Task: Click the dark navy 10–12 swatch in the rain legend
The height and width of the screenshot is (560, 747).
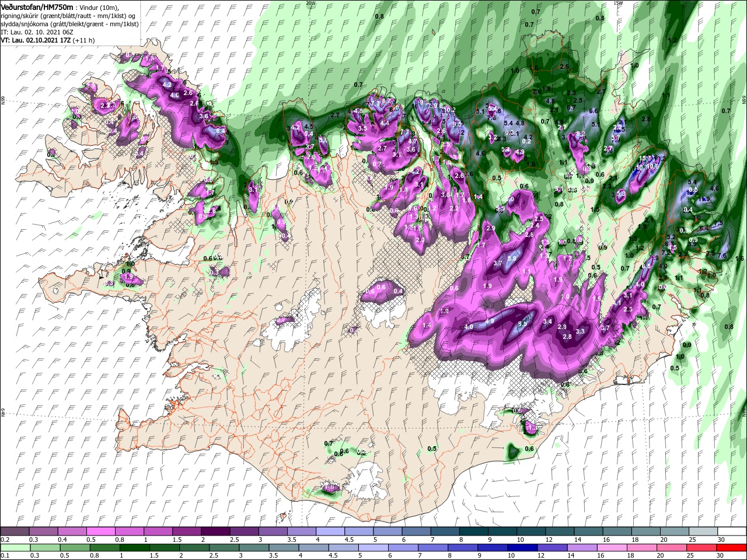Action: click(x=521, y=548)
